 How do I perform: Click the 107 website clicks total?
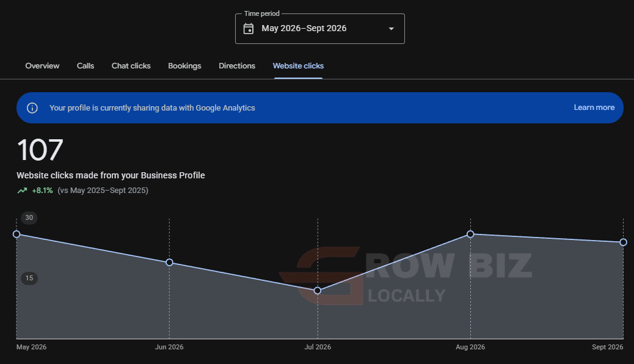tap(40, 150)
